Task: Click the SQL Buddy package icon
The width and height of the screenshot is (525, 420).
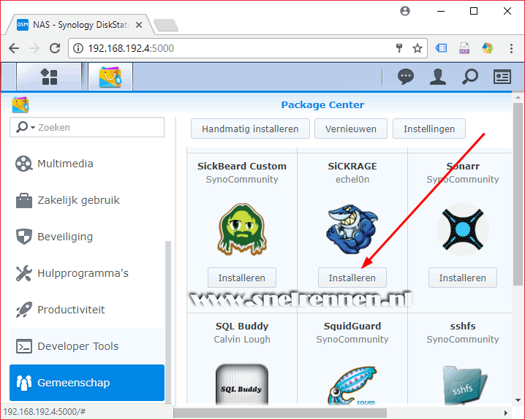Action: [242, 384]
